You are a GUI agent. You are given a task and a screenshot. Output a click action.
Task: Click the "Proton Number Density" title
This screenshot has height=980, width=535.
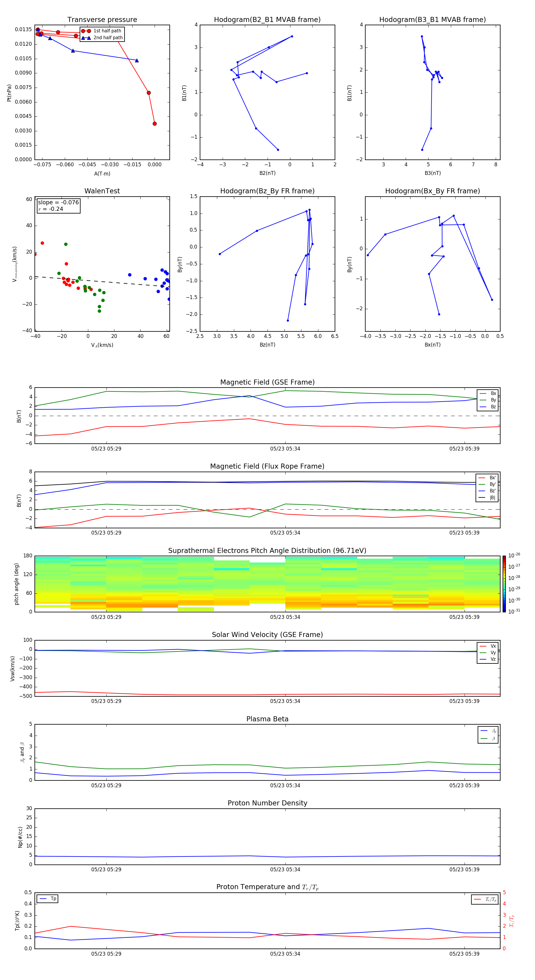click(267, 803)
